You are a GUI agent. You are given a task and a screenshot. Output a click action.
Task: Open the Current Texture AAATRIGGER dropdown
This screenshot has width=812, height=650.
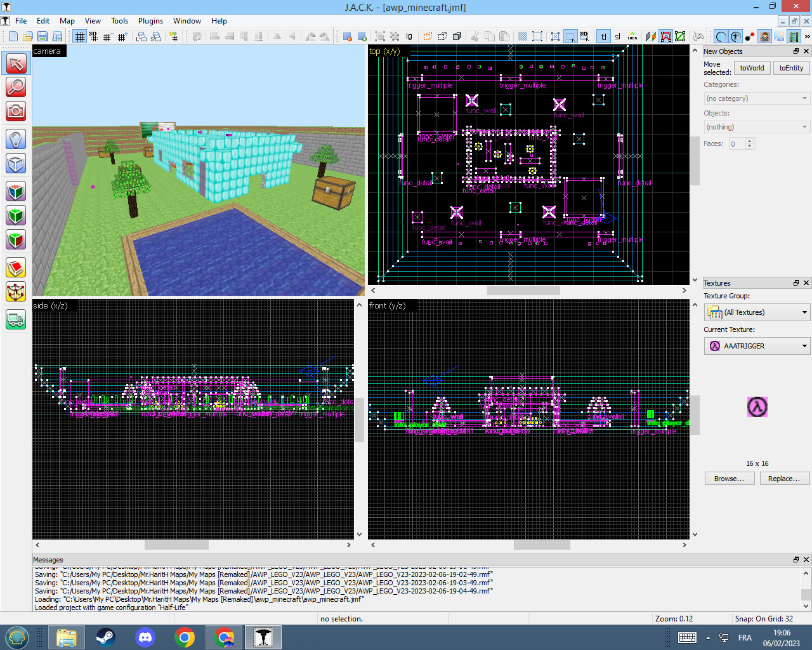click(757, 346)
